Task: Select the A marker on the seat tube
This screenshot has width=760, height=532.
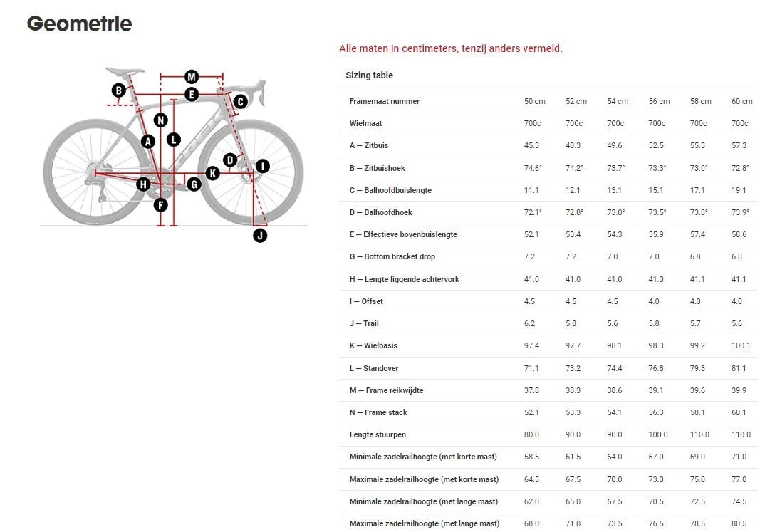Action: 148,141
